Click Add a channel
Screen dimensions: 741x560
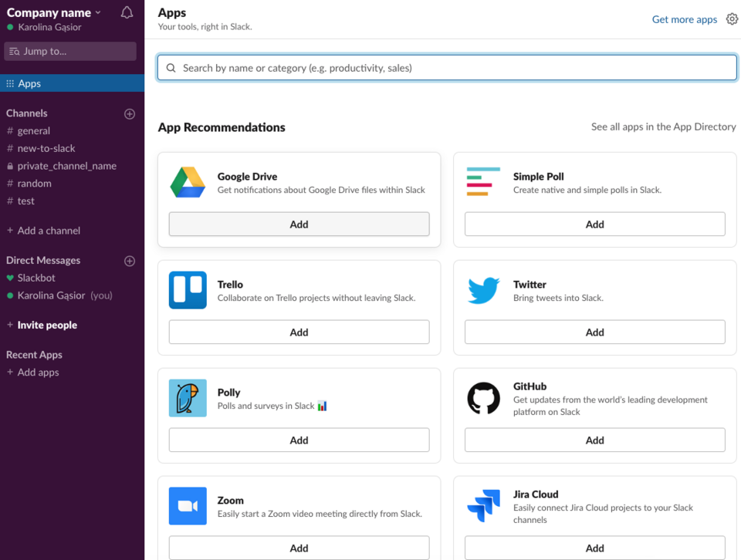tap(43, 231)
